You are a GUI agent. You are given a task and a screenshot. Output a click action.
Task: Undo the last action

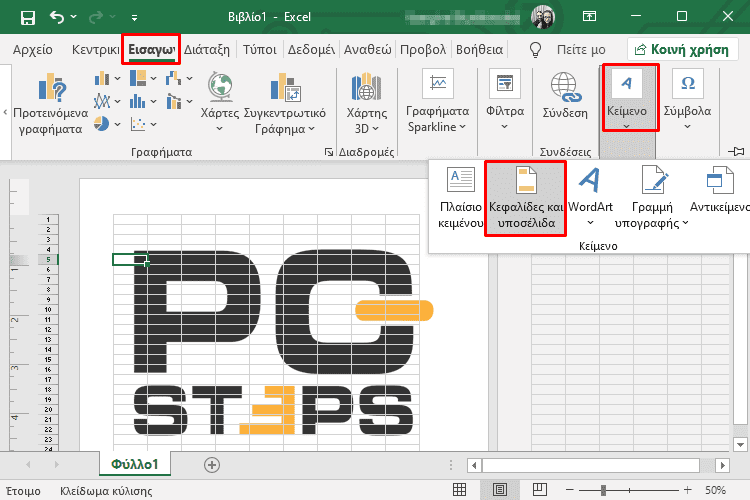(56, 17)
